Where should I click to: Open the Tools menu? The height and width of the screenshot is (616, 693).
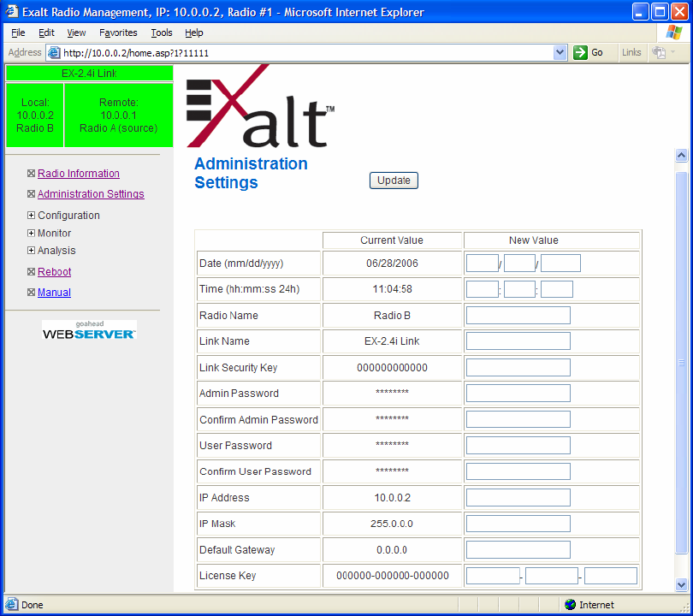point(162,33)
